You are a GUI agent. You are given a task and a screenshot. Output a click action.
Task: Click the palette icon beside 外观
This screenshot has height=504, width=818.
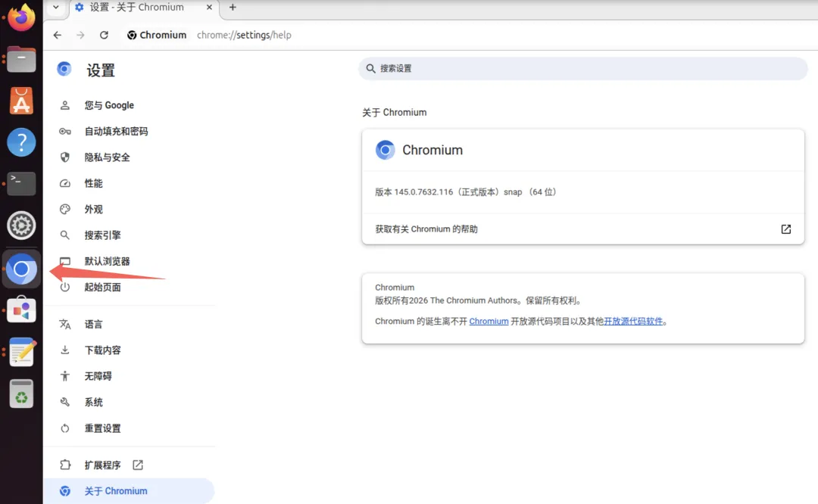point(64,210)
